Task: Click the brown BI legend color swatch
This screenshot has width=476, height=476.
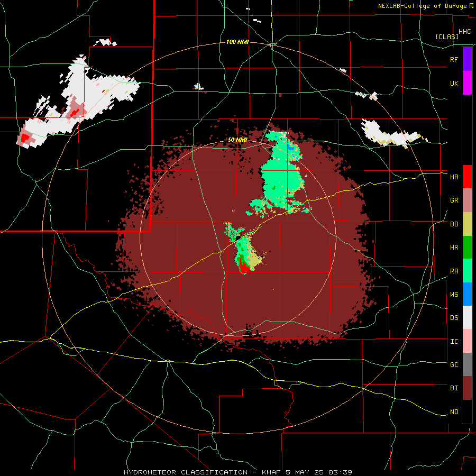Action: point(467,388)
